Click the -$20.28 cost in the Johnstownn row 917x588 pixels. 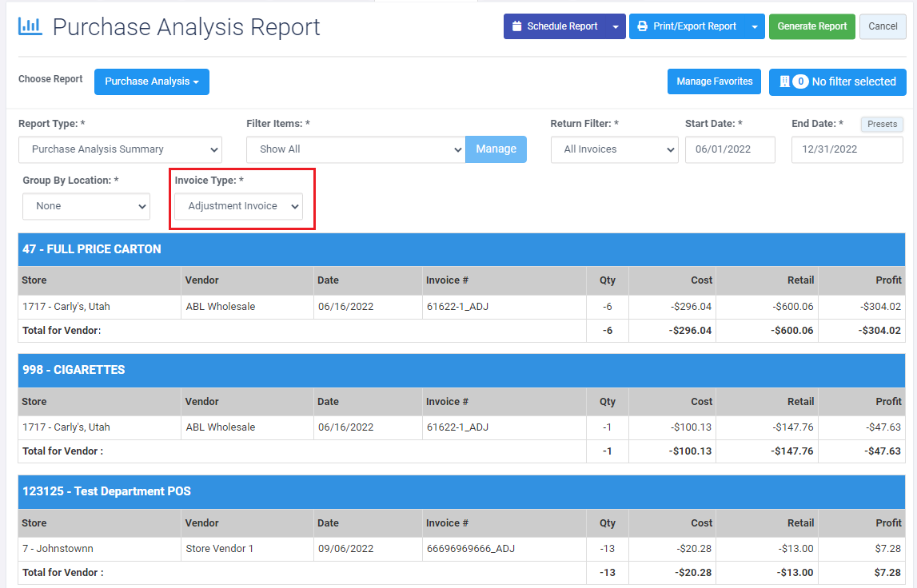[x=694, y=549]
